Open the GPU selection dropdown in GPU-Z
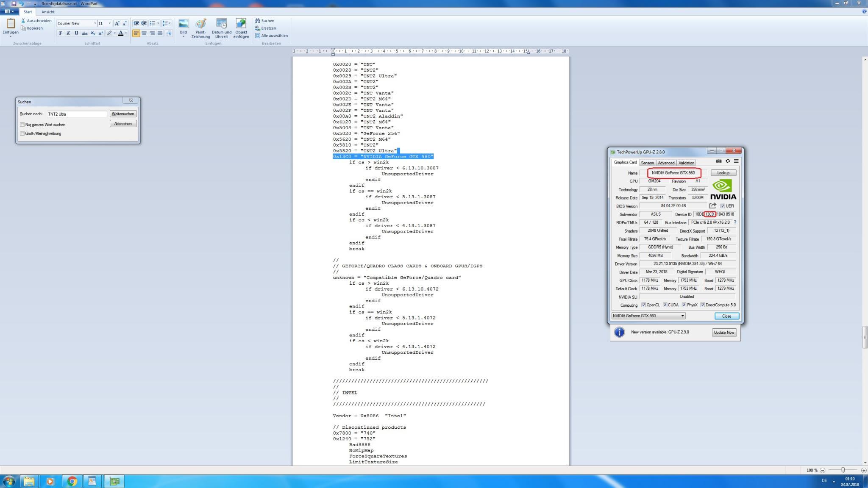868x488 pixels. point(682,316)
